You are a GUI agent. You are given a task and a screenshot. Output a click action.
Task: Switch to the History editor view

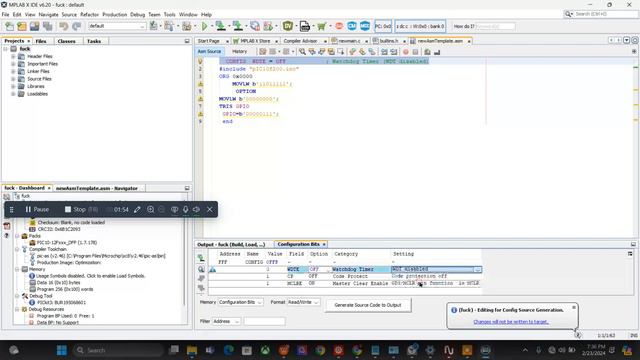(x=240, y=52)
